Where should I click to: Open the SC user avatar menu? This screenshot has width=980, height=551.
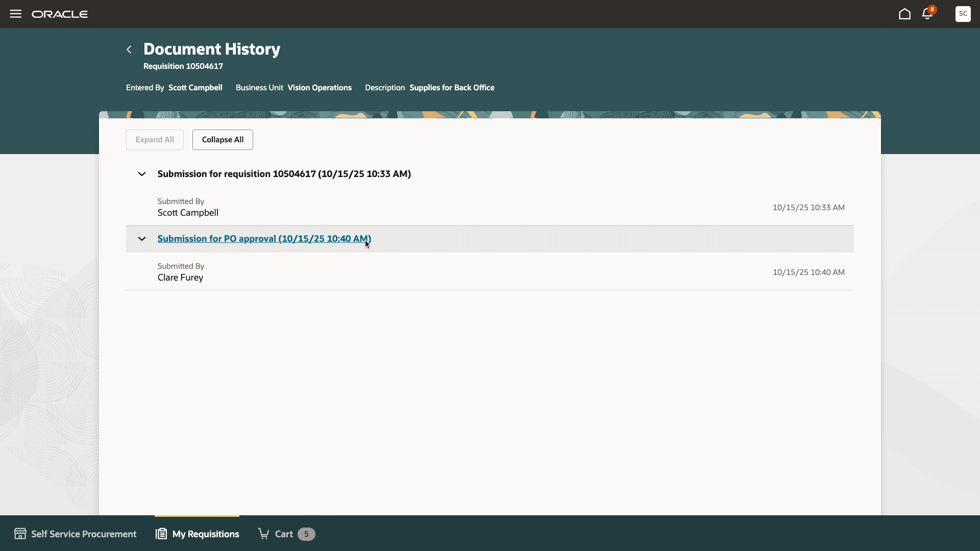963,14
